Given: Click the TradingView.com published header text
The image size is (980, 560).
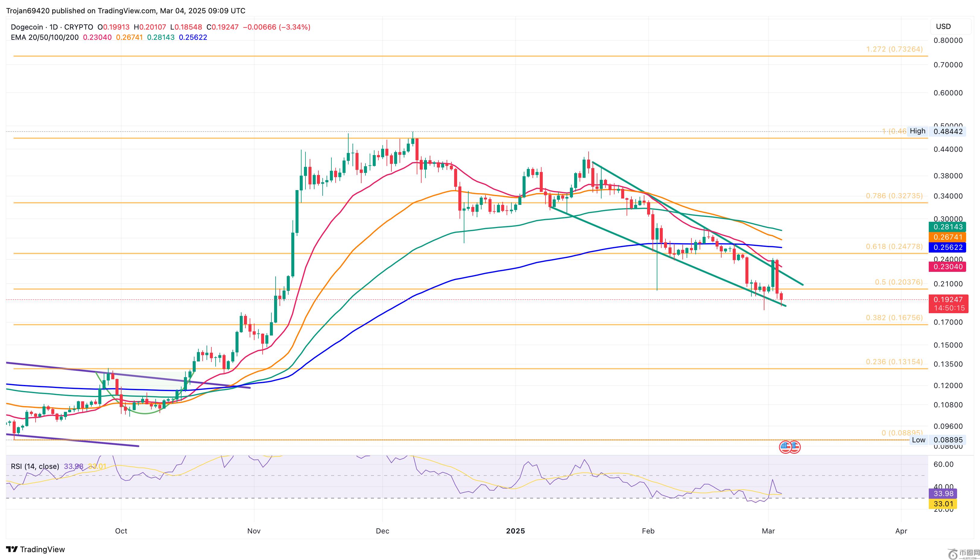Looking at the screenshot, I should pos(125,10).
